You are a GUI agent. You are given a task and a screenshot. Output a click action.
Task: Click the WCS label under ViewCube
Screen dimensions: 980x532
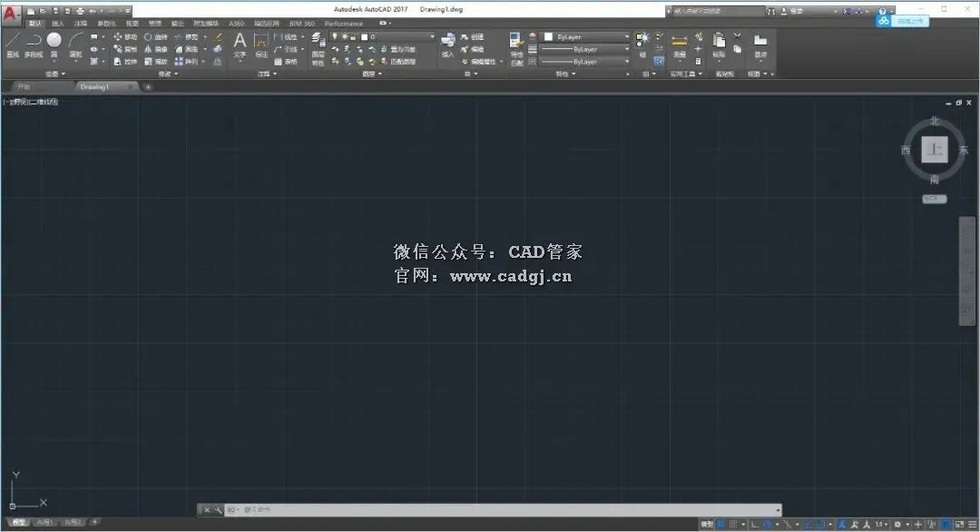coord(935,199)
